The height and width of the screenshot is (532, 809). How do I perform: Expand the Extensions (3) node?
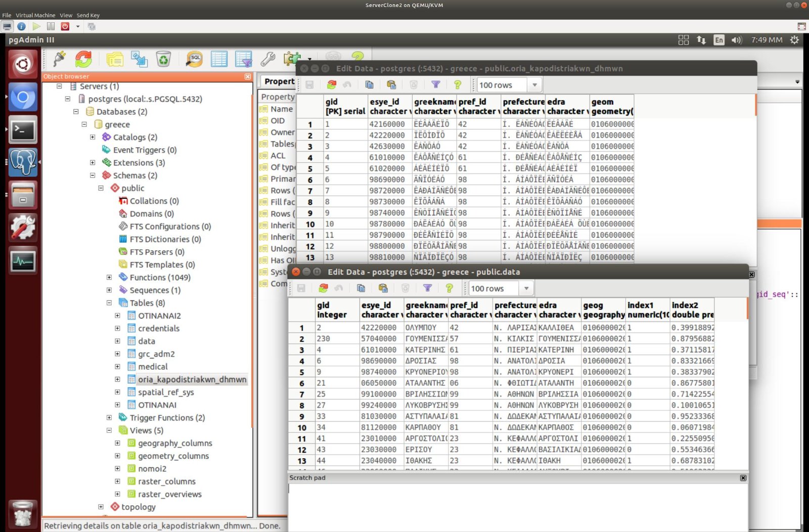click(x=93, y=162)
